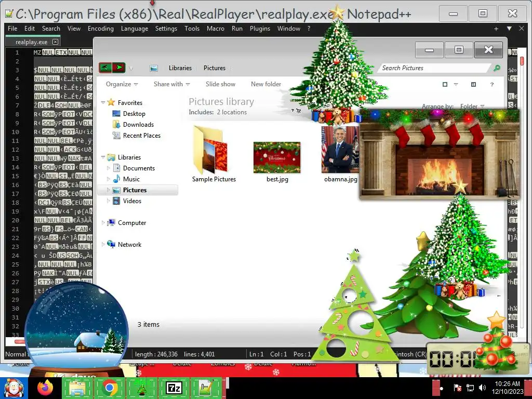
Task: Close the realplay.exe tab with its X
Action: (55, 42)
